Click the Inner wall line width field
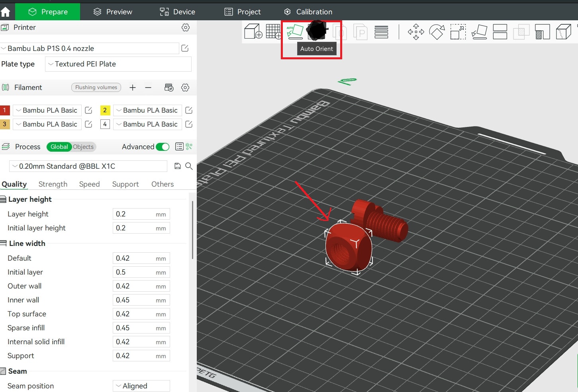Screen dimensions: 578x392 pyautogui.click(x=141, y=300)
